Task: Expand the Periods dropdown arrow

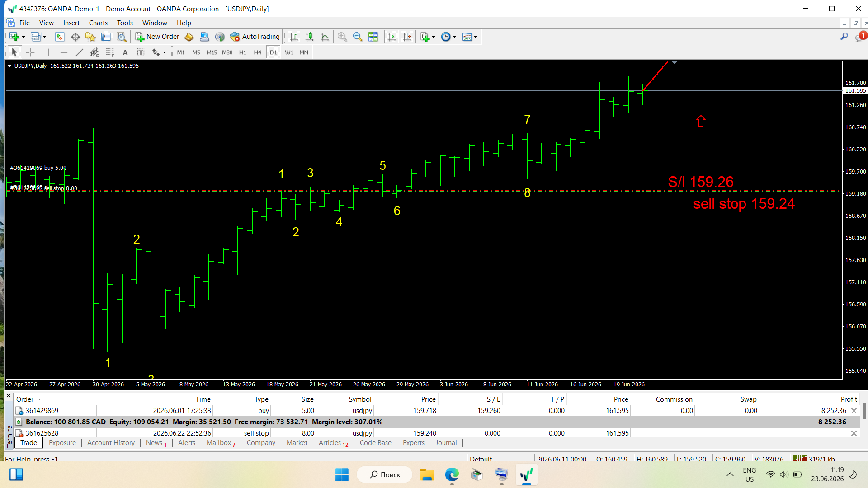Action: coord(454,37)
